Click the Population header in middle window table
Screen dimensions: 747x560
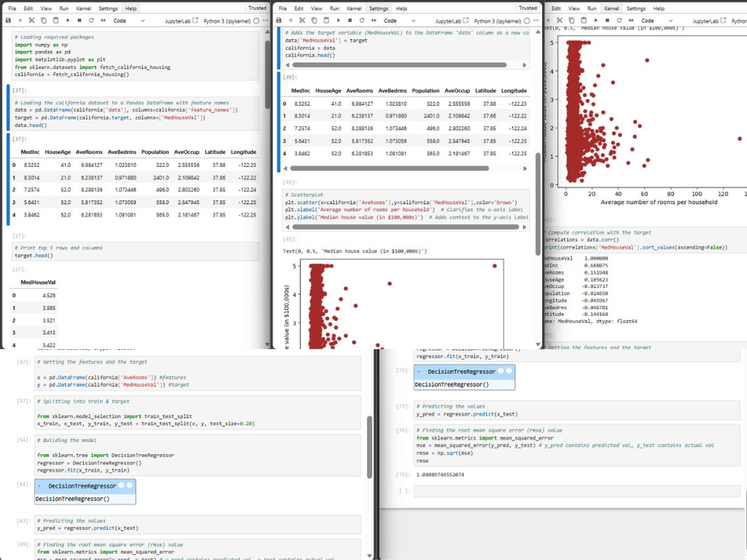click(425, 90)
